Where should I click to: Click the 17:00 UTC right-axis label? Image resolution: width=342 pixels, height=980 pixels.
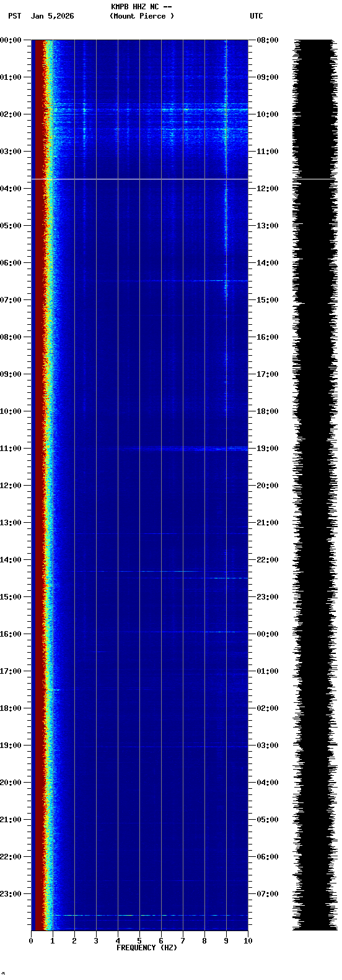pyautogui.click(x=268, y=374)
